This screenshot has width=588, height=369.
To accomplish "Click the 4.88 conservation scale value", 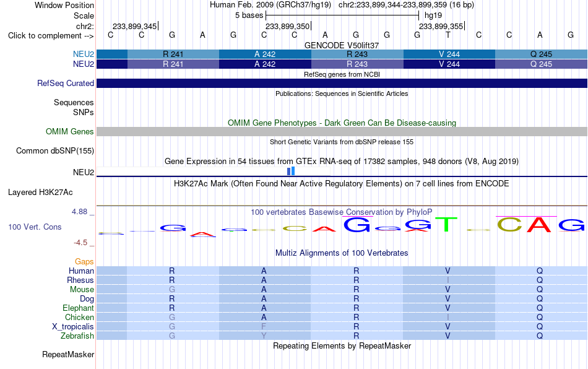I will [x=79, y=212].
